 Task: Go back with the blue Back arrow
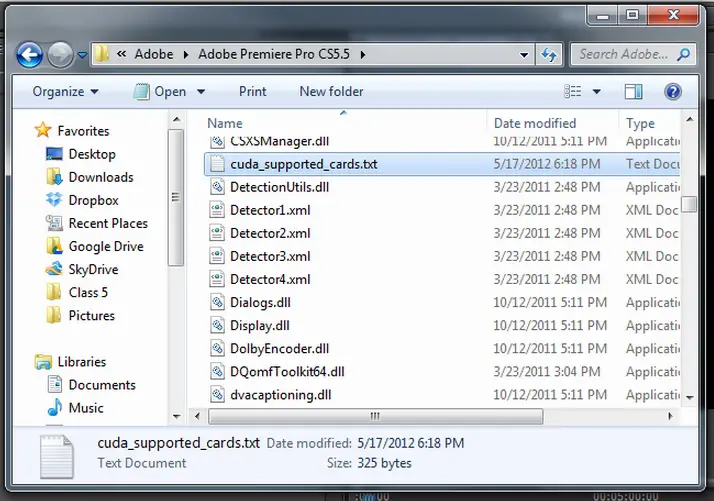[x=30, y=55]
